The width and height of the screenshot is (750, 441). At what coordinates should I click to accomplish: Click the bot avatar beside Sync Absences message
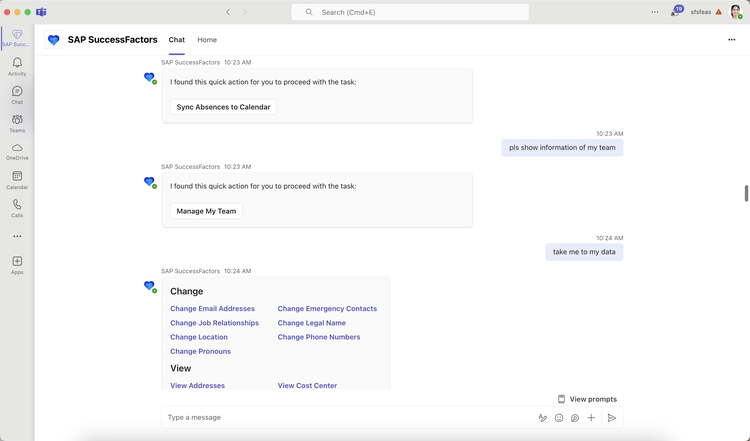150,78
